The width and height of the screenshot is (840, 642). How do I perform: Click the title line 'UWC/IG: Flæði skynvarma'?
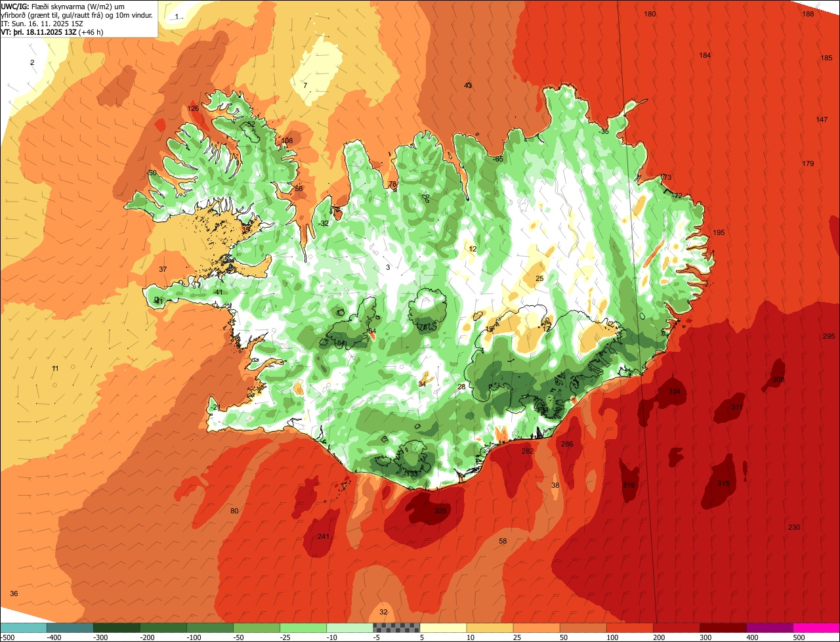(45, 5)
